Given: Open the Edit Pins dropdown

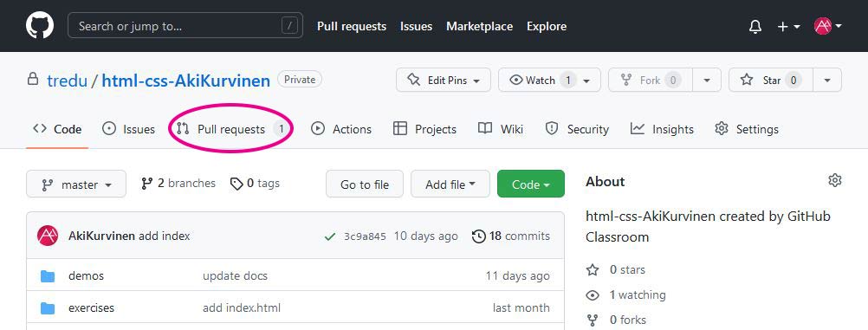Looking at the screenshot, I should point(444,80).
